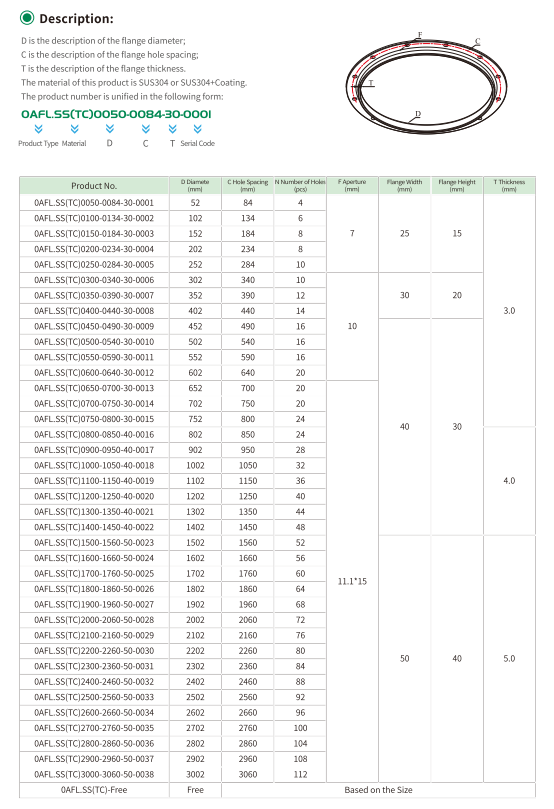Select row 0AFL.SS(TC)0050-0084-30-0001 in the table
The image size is (554, 809).
click(x=94, y=203)
